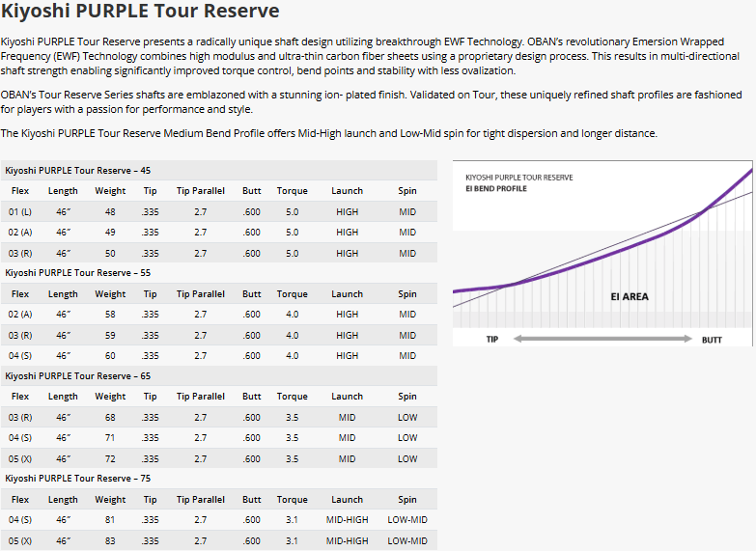The width and height of the screenshot is (756, 551).
Task: Click the Spin header in the 65 table
Action: click(407, 397)
